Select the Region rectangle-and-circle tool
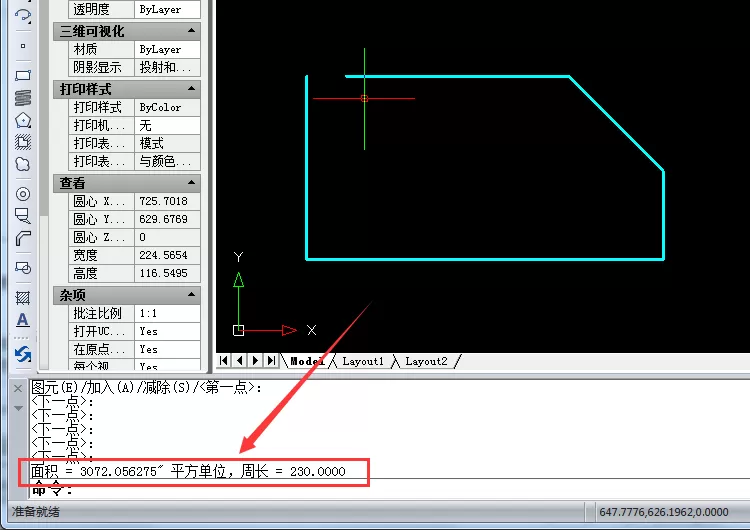This screenshot has height=530, width=750. coord(22,268)
